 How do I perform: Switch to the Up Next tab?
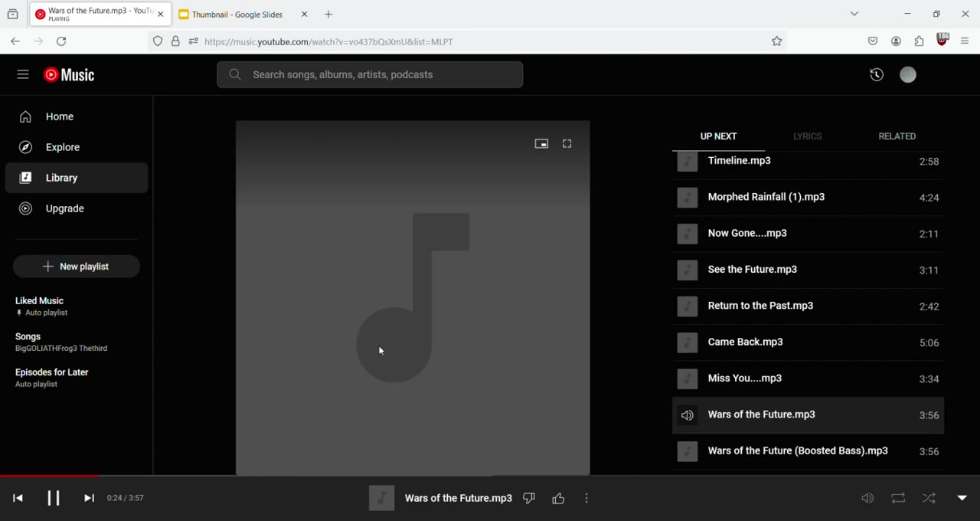719,137
